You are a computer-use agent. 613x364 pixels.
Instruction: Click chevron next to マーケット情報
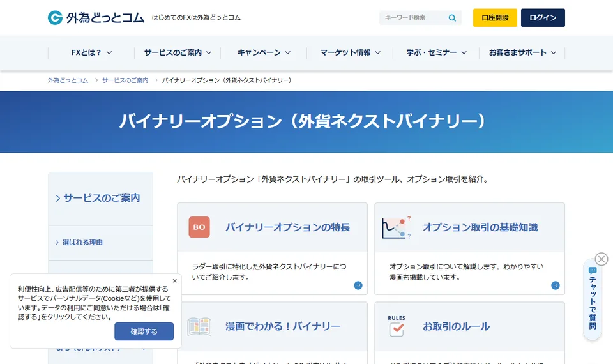(x=377, y=52)
